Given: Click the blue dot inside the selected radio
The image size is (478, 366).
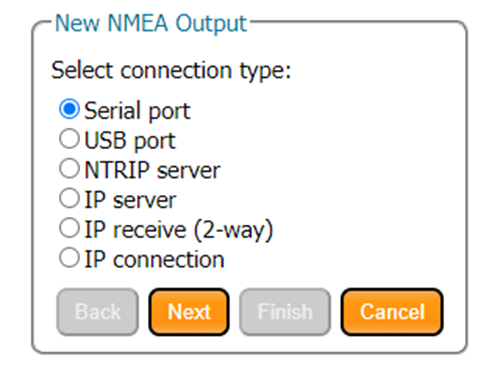Looking at the screenshot, I should point(69,109).
